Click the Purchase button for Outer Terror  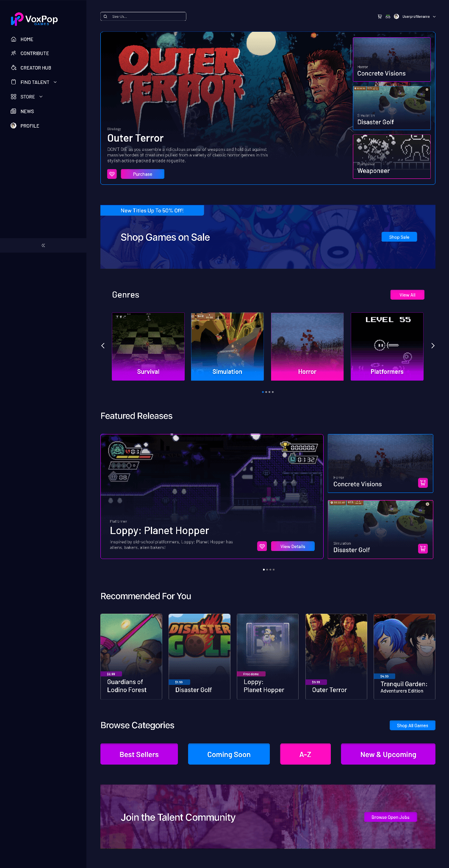[142, 174]
